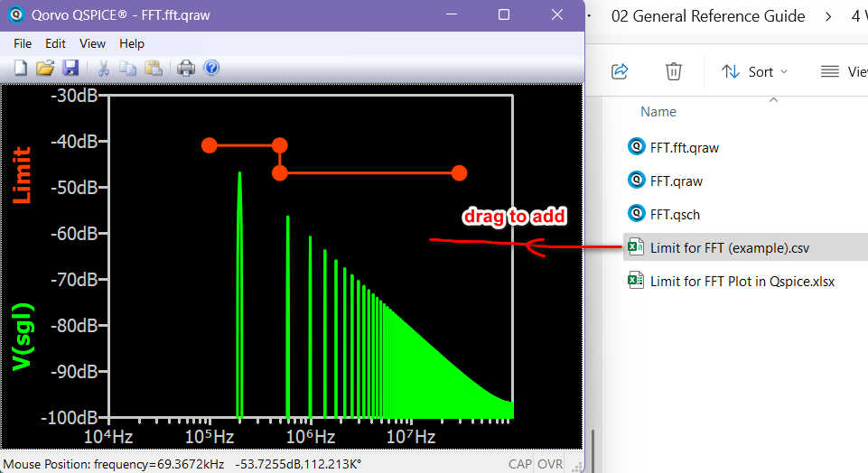Image resolution: width=868 pixels, height=473 pixels.
Task: Open the View menu in QSPICE
Action: [x=92, y=43]
